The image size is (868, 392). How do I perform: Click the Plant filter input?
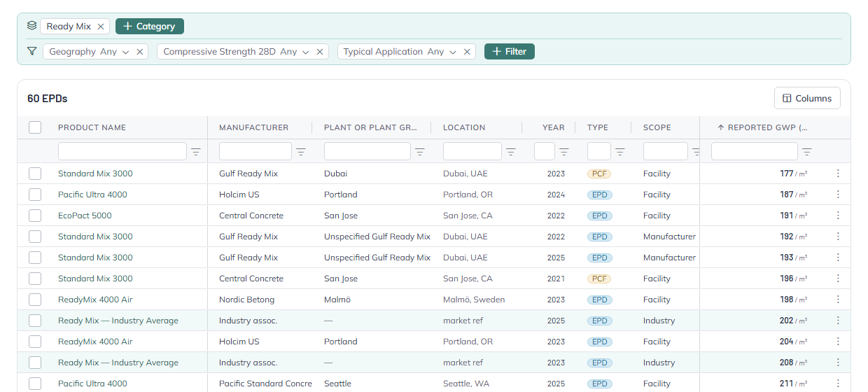pyautogui.click(x=367, y=151)
